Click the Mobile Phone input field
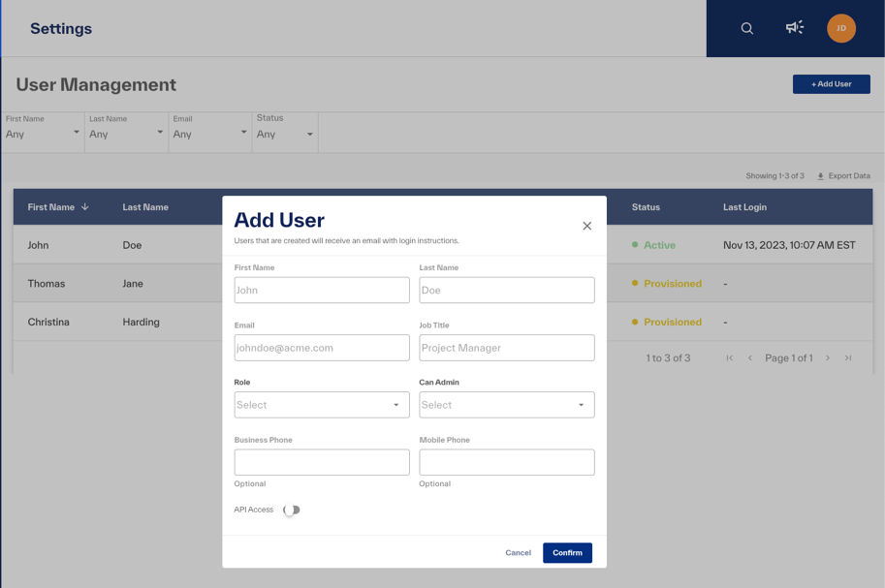Image resolution: width=885 pixels, height=588 pixels. [507, 462]
